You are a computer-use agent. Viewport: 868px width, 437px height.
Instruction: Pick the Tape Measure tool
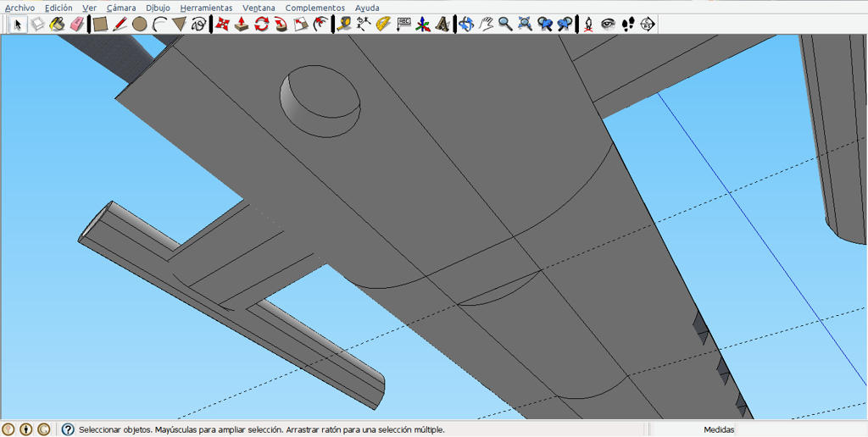[344, 24]
